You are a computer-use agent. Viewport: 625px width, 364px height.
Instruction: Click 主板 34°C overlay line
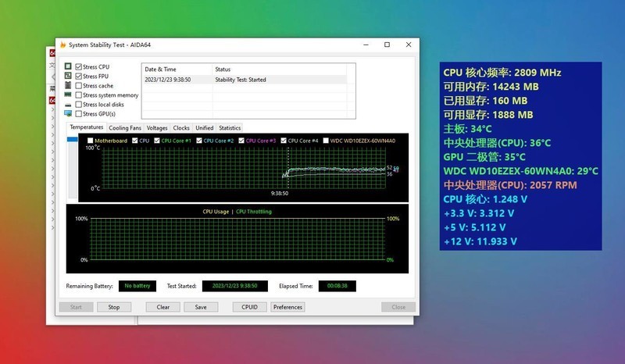tap(467, 129)
